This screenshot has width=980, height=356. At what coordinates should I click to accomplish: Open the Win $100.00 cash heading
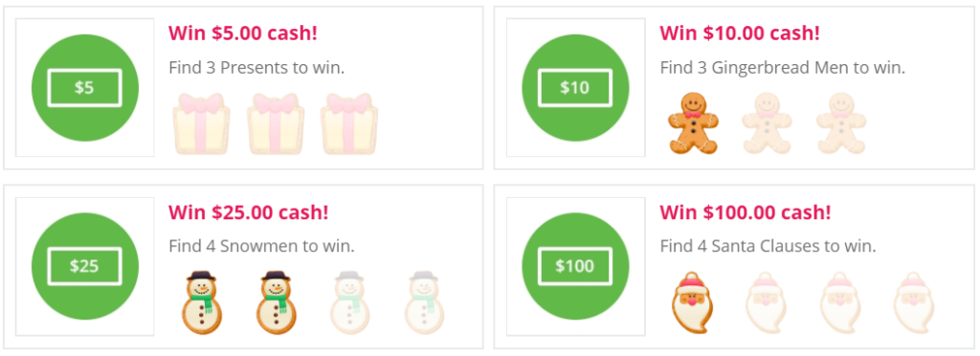pyautogui.click(x=746, y=212)
